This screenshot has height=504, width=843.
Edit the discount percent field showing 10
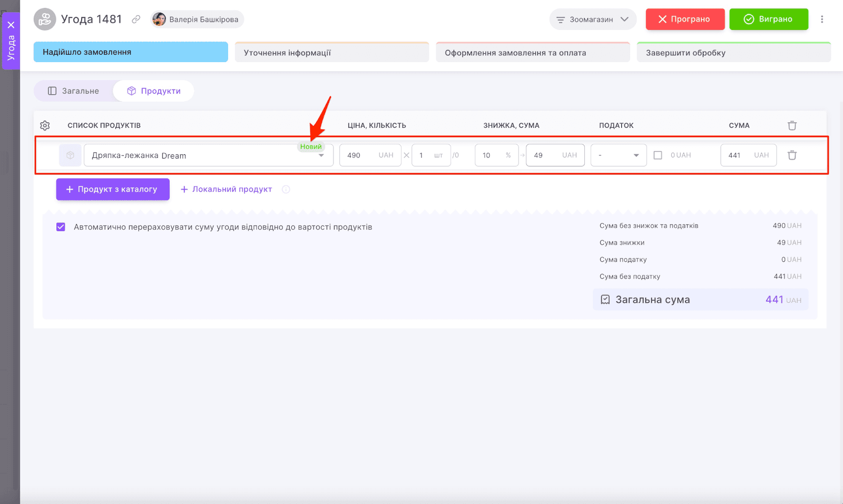496,155
